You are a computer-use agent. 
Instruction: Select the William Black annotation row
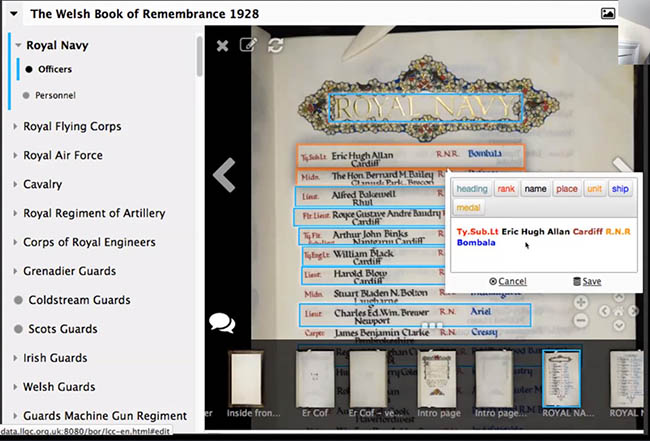tap(374, 257)
